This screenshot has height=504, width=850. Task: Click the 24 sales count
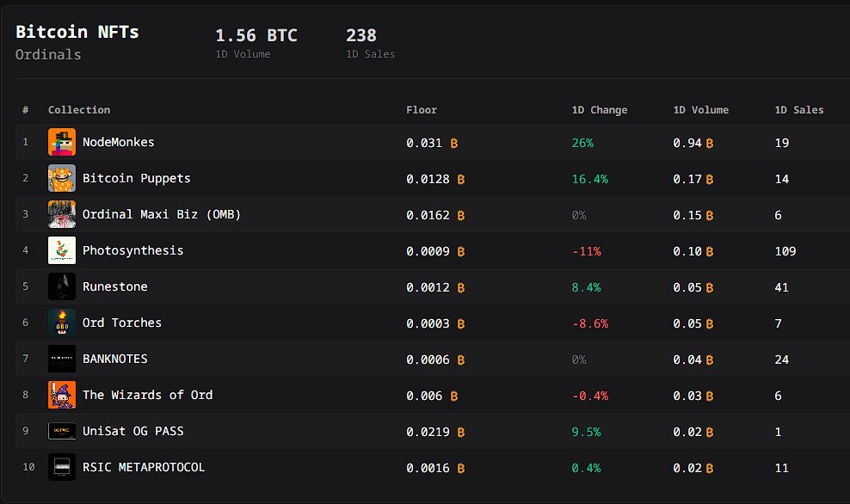[x=782, y=360]
